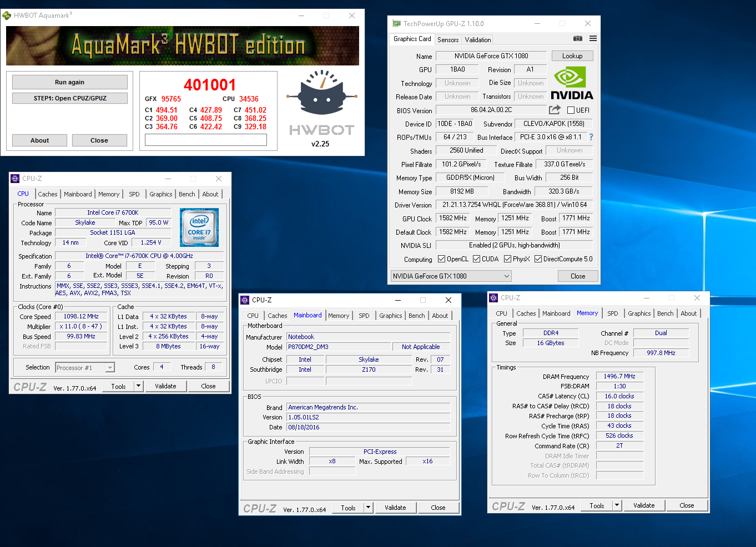Toggle the UEFI checkbox in GPU-Z
The image size is (756, 547).
571,110
